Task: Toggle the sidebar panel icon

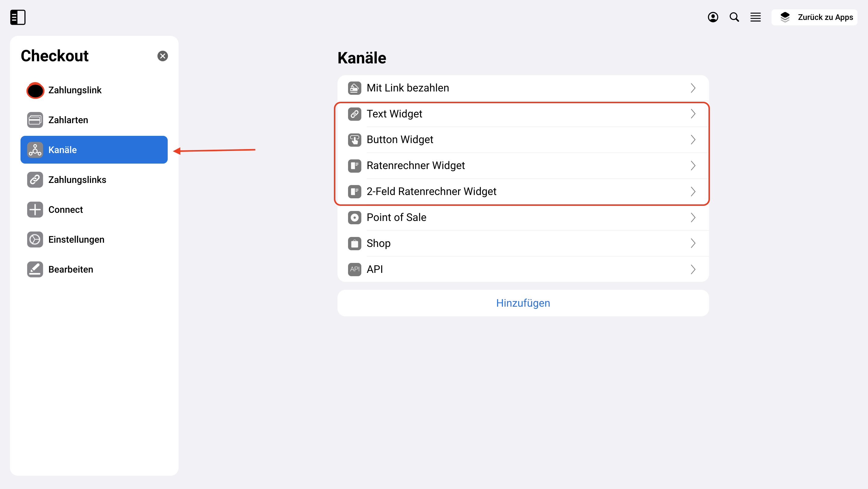Action: click(18, 17)
